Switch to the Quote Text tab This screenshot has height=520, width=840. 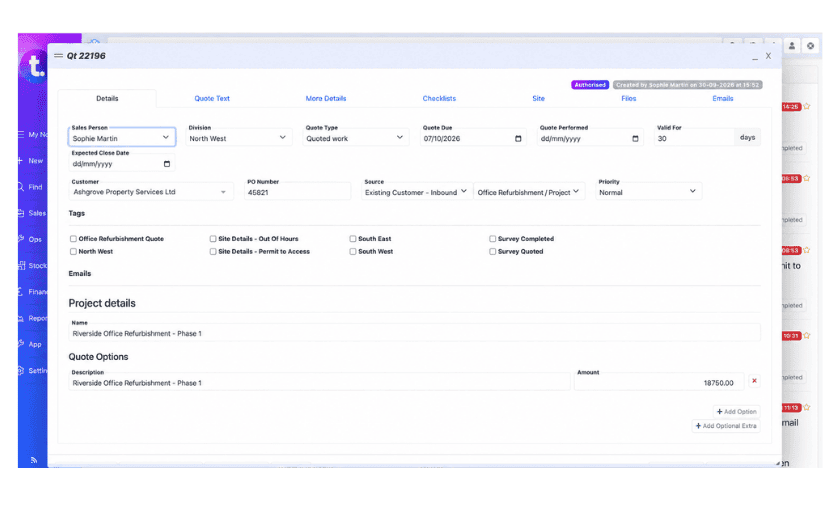tap(212, 99)
